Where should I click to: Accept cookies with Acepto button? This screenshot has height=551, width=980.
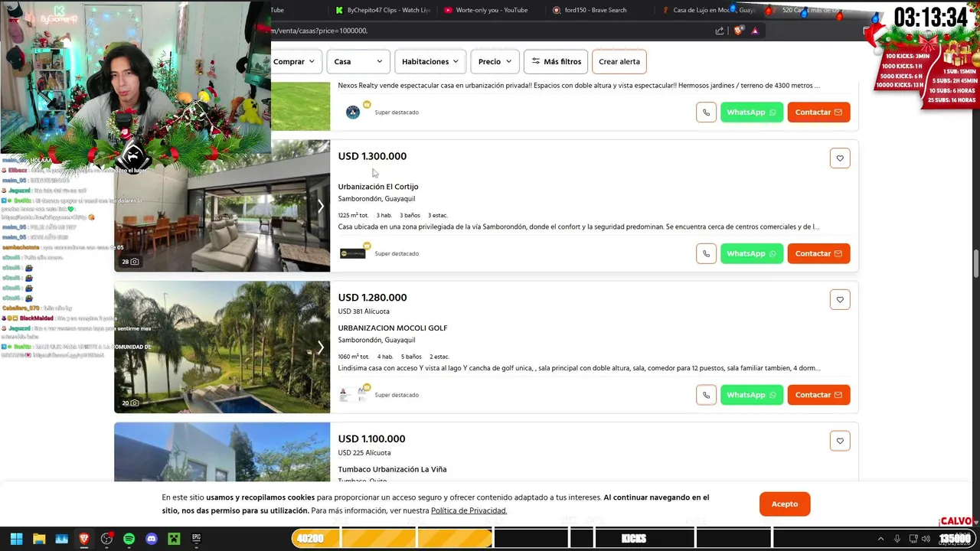point(785,504)
